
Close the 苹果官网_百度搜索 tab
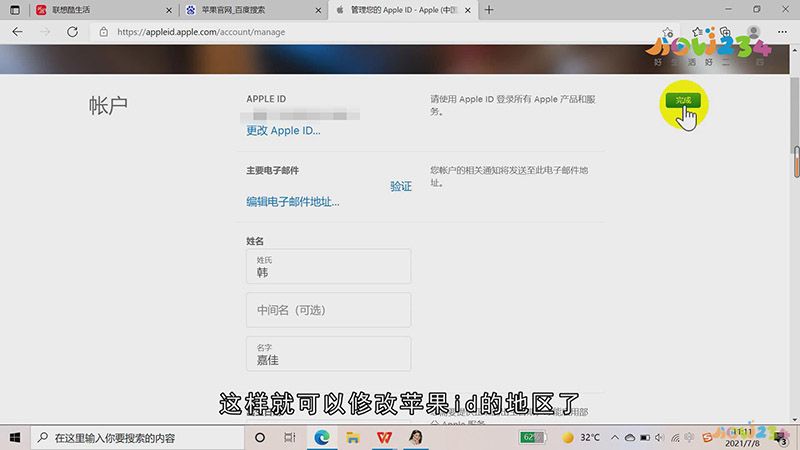(x=318, y=10)
